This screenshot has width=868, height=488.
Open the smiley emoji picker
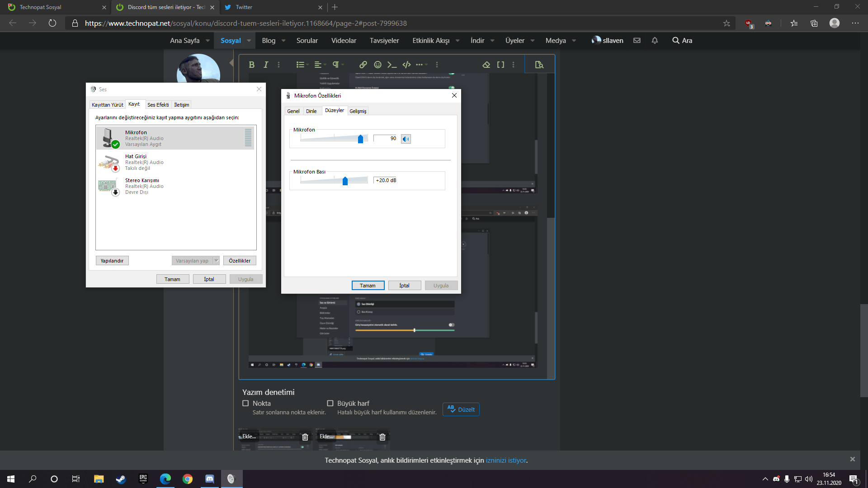pos(377,65)
